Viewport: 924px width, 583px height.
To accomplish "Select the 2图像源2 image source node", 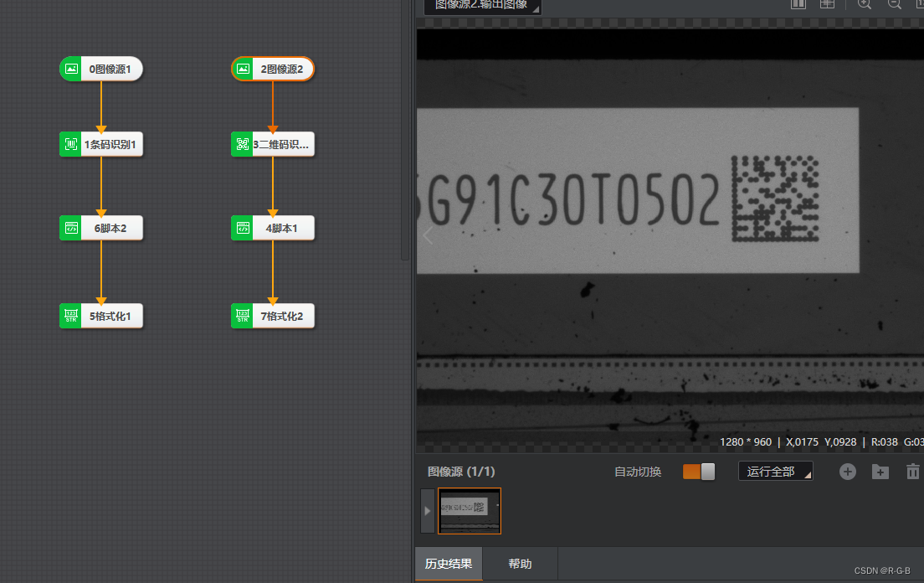I will click(272, 69).
